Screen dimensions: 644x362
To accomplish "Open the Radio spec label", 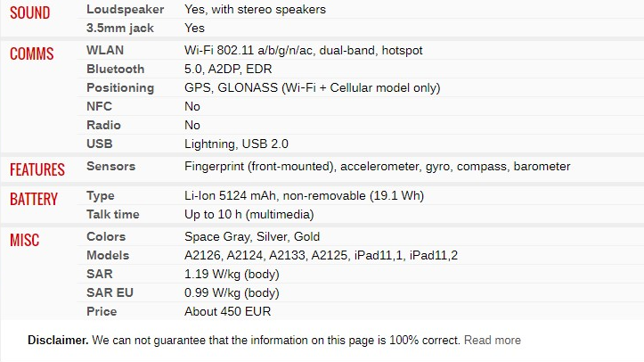I will [x=103, y=126].
